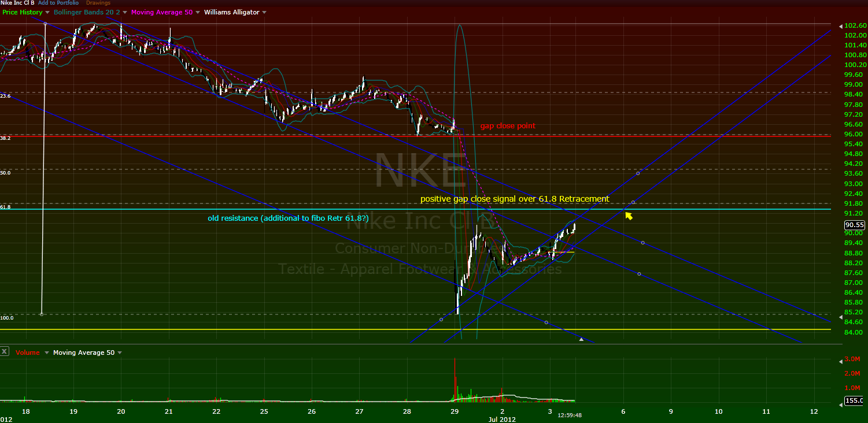Select handle on rising blue line near 93.60
Viewport: 868px width, 423px height.
[x=638, y=173]
